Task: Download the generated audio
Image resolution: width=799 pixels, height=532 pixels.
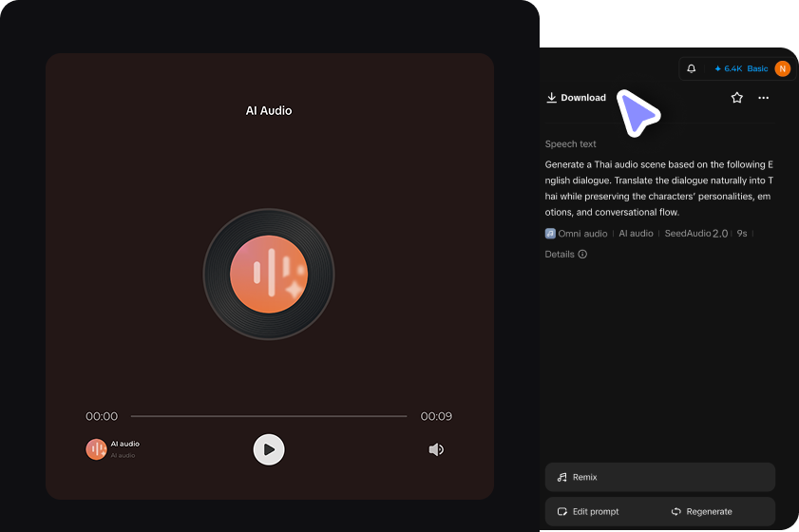Action: (x=577, y=97)
